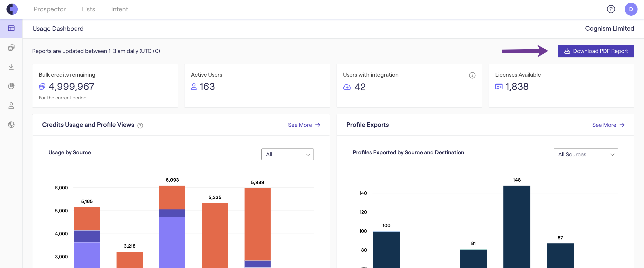This screenshot has width=644, height=268.
Task: Click the Users with integration label
Action: (371, 75)
